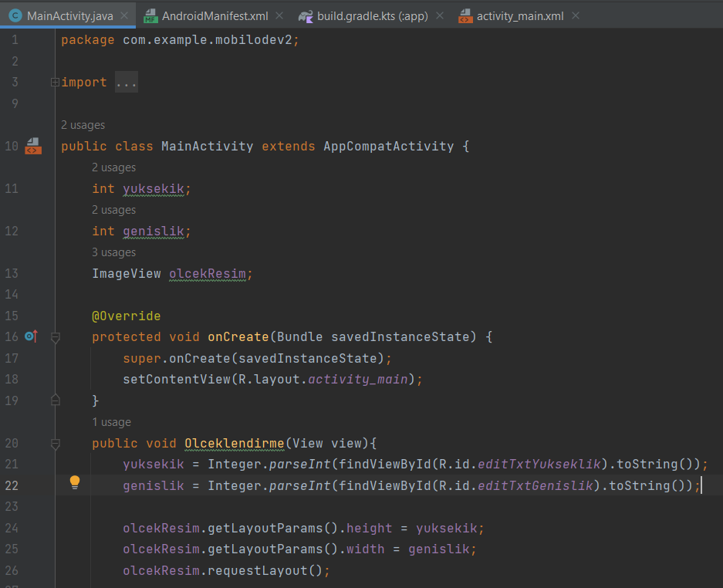This screenshot has height=588, width=723.
Task: Show the 2 usages hint above genislik
Action: point(114,210)
